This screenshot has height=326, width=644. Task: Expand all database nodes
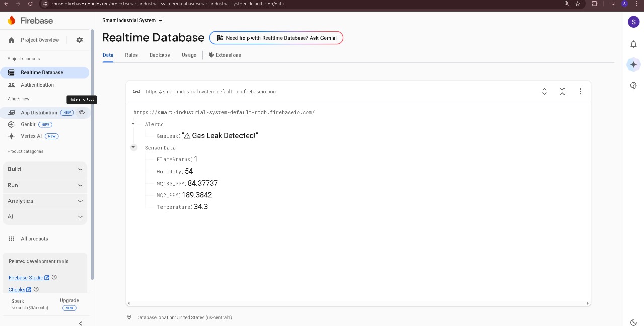[544, 91]
